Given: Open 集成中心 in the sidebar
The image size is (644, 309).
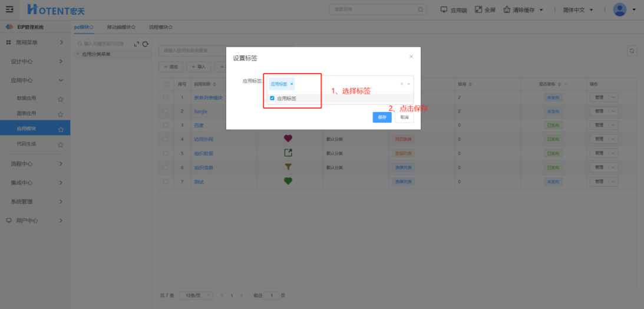Looking at the screenshot, I should tap(36, 182).
